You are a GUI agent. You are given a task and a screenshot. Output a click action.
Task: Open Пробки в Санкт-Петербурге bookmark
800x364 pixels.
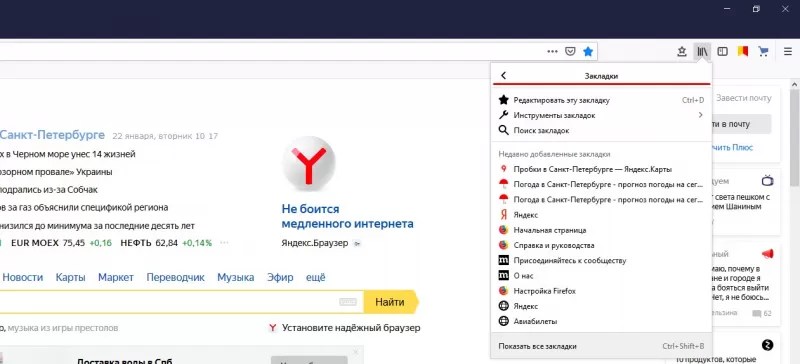(601, 169)
